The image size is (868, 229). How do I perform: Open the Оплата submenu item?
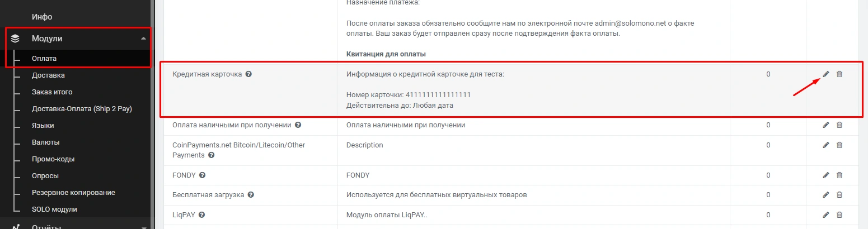point(44,58)
